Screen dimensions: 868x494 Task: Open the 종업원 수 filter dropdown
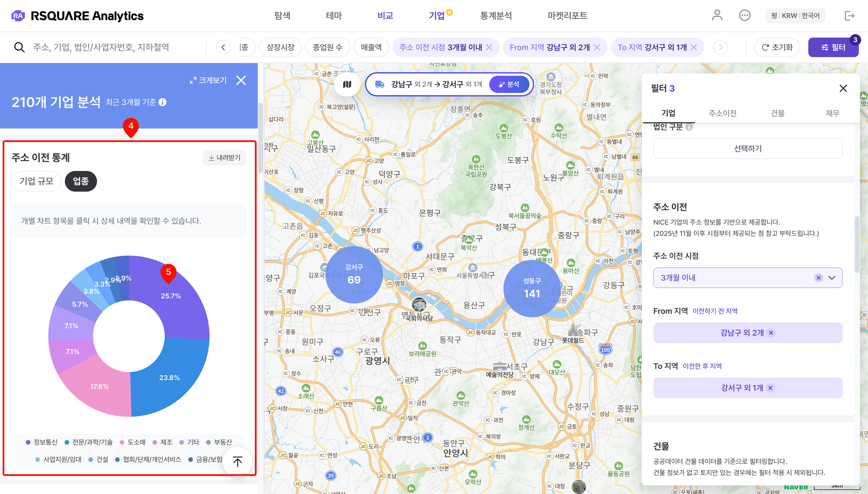[327, 47]
